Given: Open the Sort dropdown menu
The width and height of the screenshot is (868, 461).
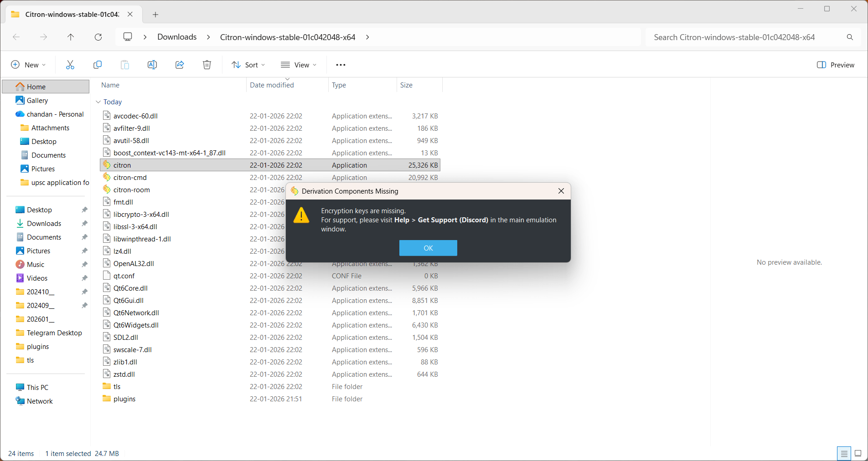Looking at the screenshot, I should (x=248, y=65).
